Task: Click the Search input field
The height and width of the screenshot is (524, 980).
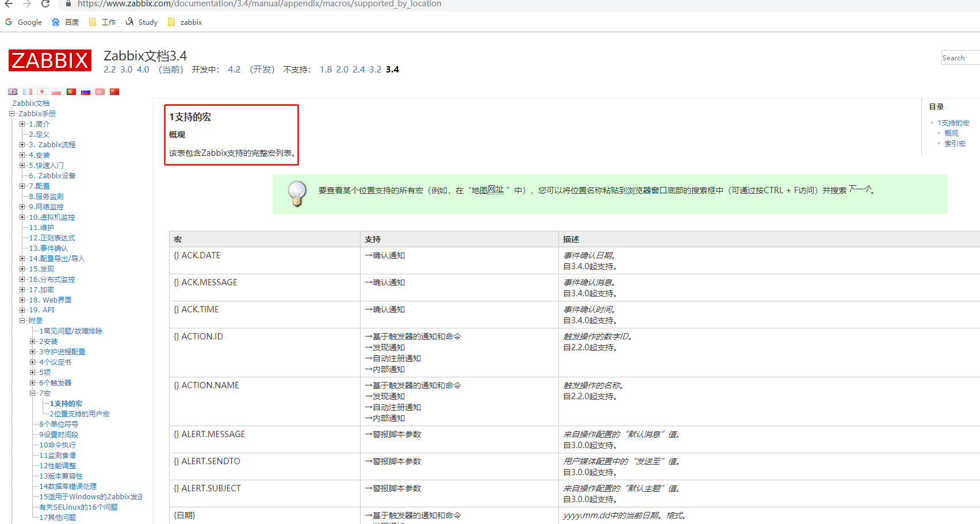Action: click(x=960, y=58)
